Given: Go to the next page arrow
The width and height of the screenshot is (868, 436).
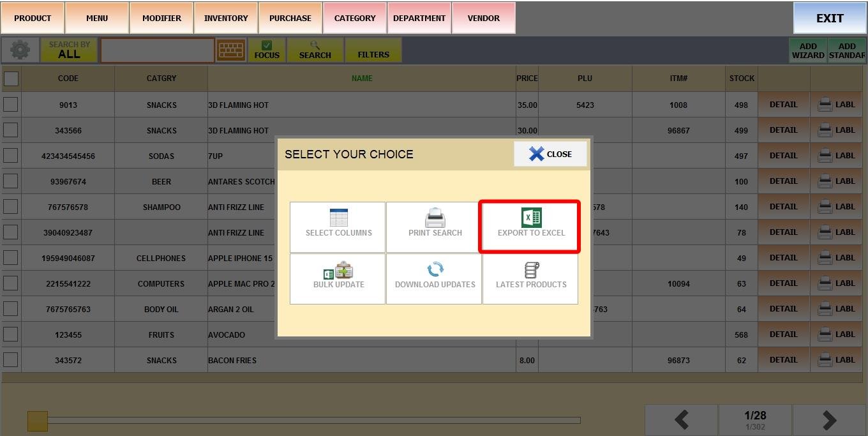Looking at the screenshot, I should click(829, 420).
